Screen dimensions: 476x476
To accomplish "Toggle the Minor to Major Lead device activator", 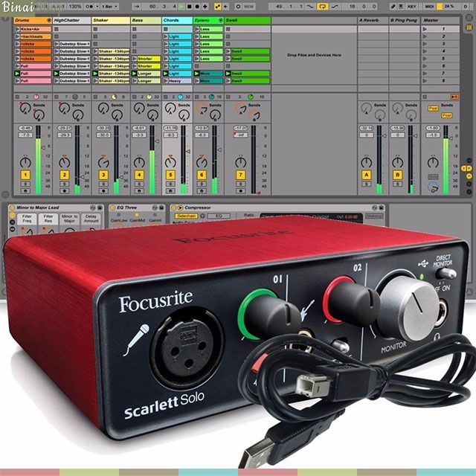I will coord(12,208).
